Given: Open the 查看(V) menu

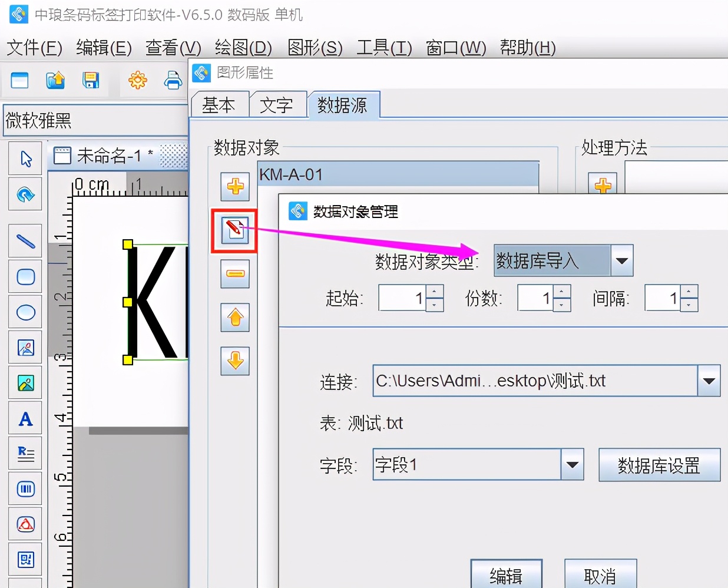Looking at the screenshot, I should click(x=174, y=47).
